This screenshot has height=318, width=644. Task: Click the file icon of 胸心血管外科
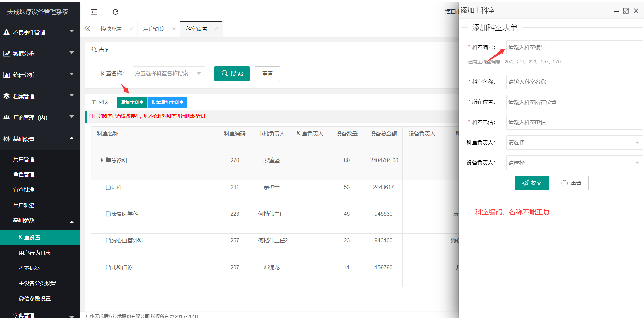click(x=108, y=240)
